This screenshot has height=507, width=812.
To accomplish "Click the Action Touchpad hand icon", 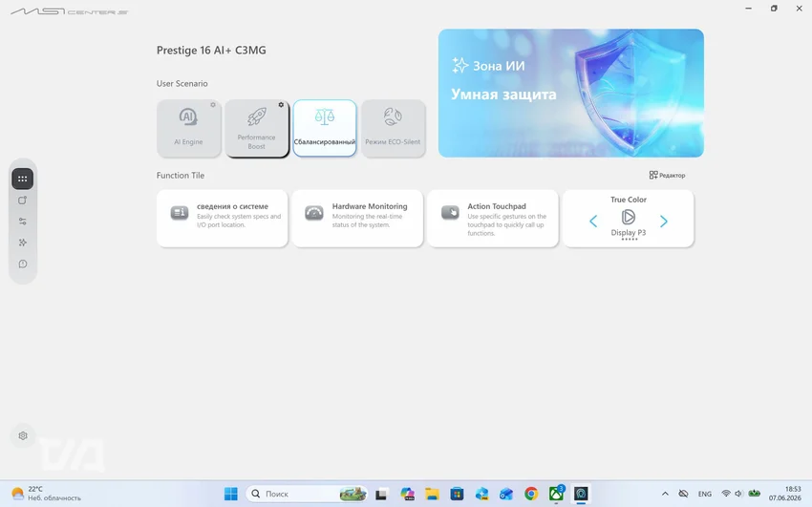I will coord(450,213).
